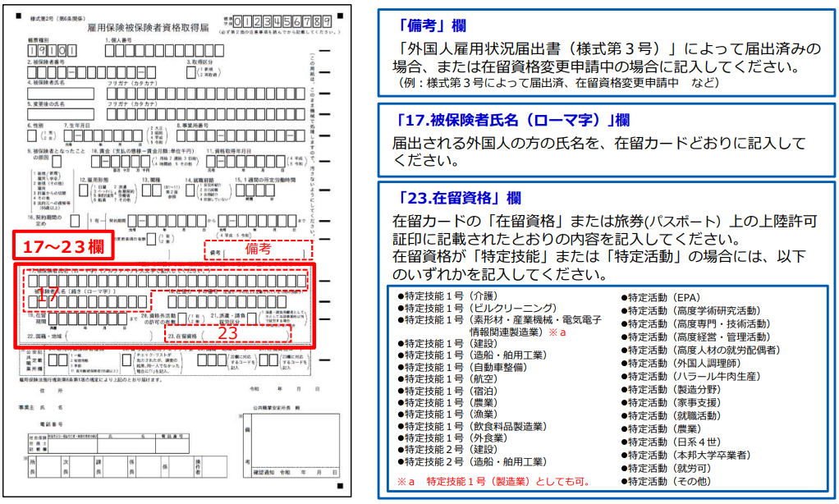Viewport: 839px width, 504px height.
Task: Select the list item 特定活動（EPA）
Action: 660,297
